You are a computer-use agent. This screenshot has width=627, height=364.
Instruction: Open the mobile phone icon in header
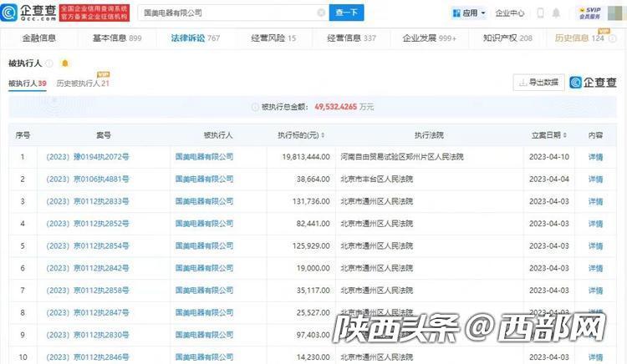coord(540,13)
